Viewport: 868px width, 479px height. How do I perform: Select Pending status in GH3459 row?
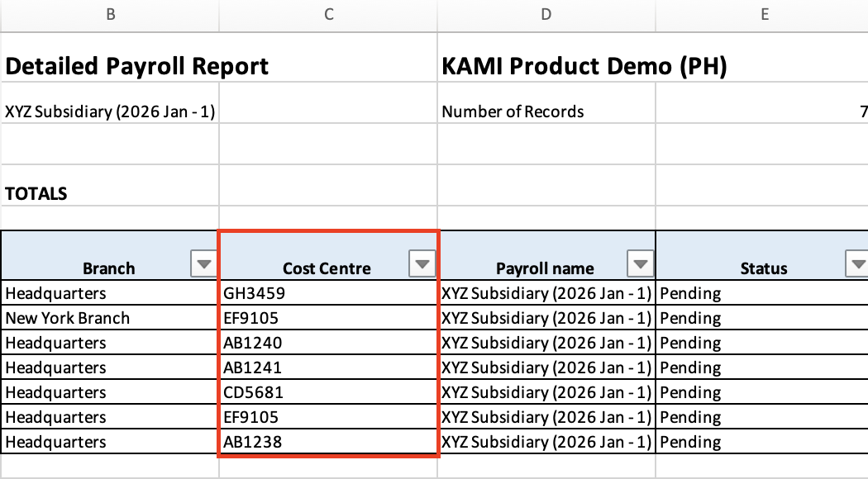[762, 292]
